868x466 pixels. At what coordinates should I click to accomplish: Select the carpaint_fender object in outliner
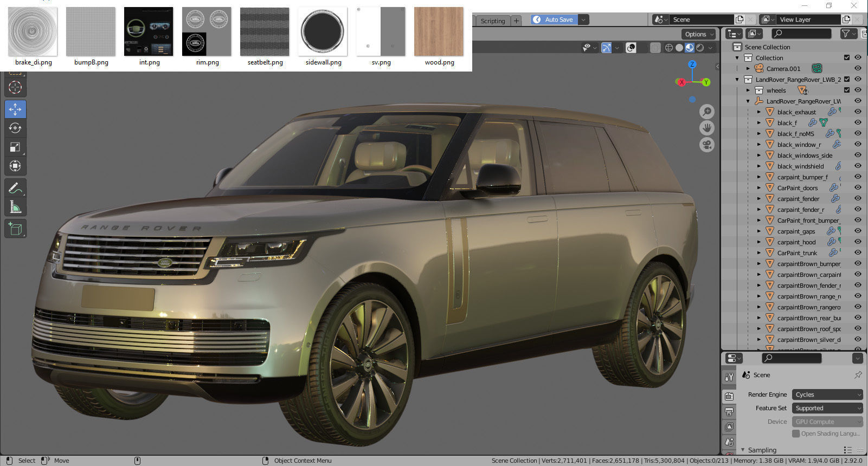click(x=798, y=198)
